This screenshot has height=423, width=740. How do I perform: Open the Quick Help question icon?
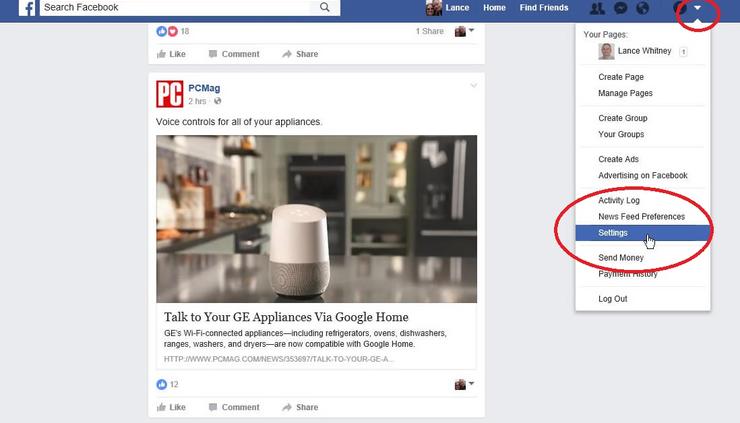(679, 8)
